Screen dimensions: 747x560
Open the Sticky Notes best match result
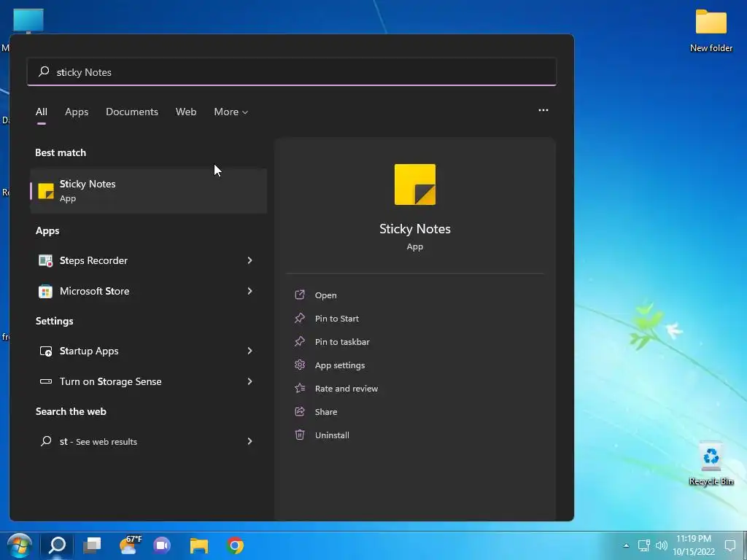click(148, 190)
